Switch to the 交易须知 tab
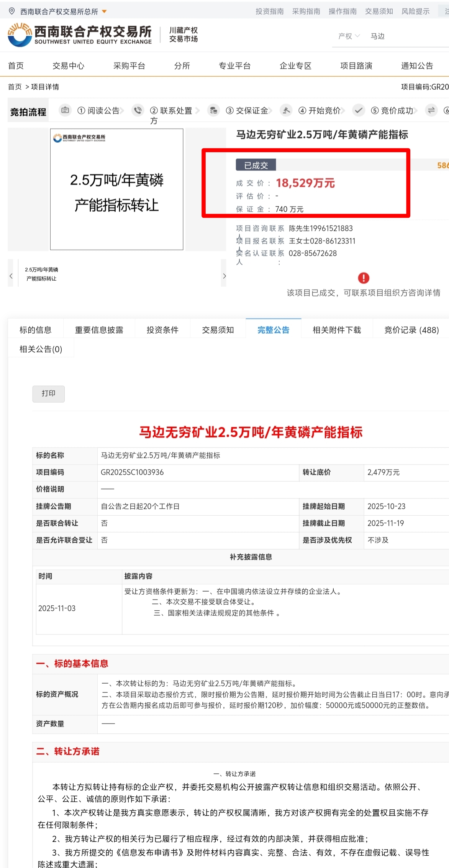This screenshot has height=868, width=449. coord(218,330)
